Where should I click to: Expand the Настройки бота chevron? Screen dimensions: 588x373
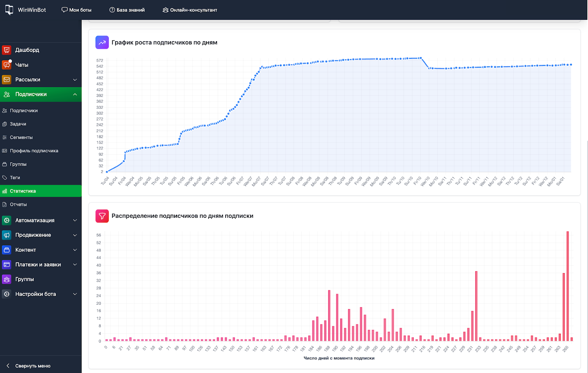[75, 294]
